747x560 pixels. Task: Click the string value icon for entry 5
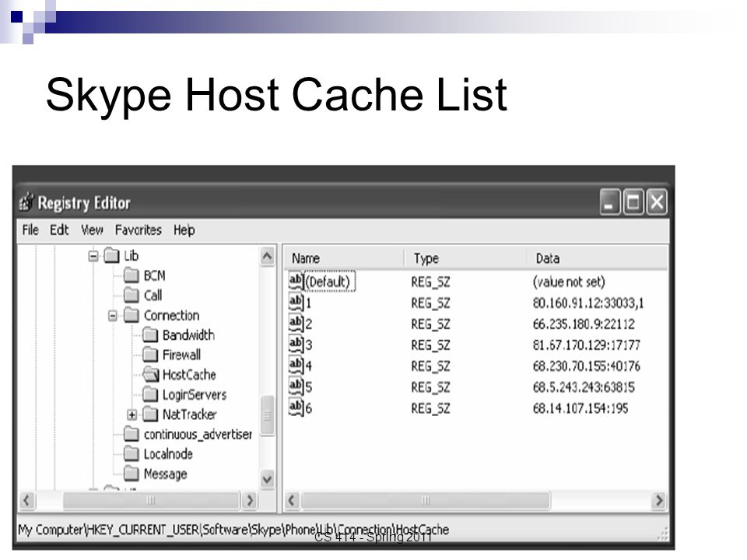[x=296, y=387]
